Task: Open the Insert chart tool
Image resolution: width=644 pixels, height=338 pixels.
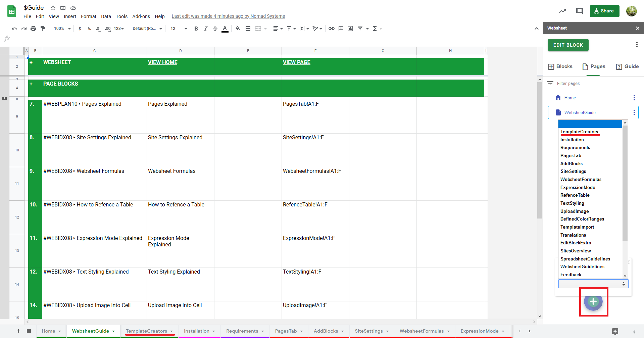Action: click(350, 29)
